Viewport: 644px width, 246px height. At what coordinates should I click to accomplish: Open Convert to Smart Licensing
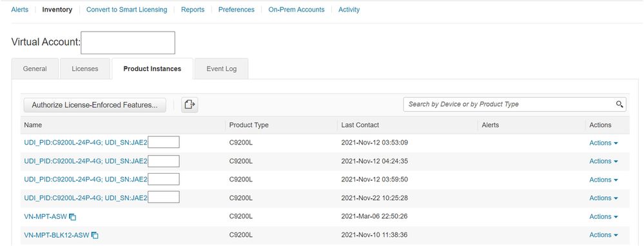(x=126, y=10)
